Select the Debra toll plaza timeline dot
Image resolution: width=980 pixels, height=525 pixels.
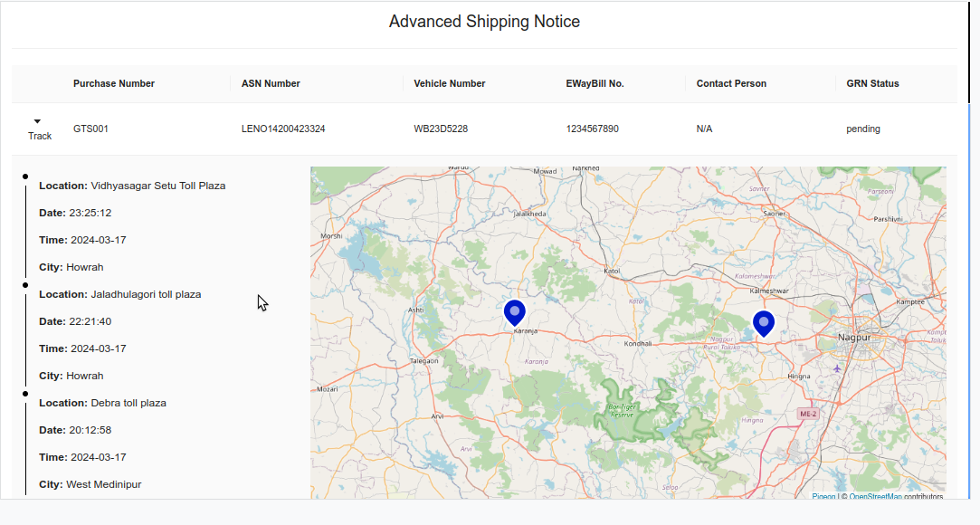(25, 393)
